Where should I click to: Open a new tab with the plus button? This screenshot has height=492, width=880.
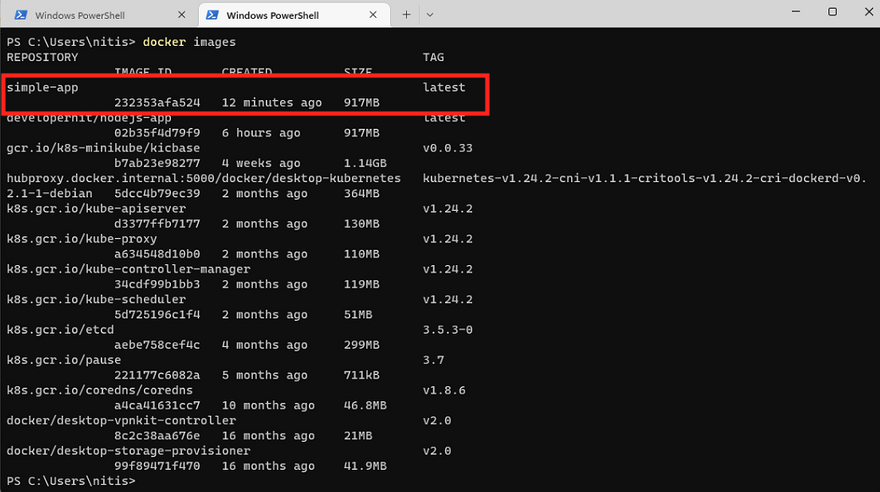point(407,15)
